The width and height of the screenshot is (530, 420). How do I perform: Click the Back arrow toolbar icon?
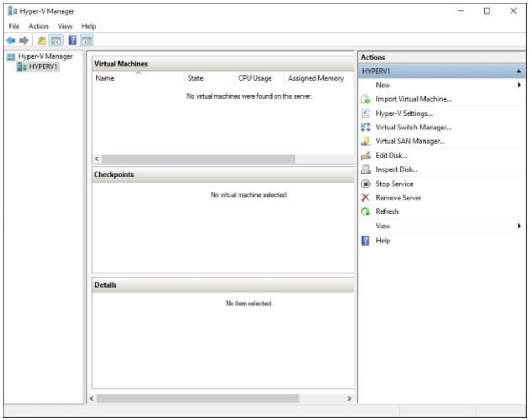click(11, 40)
